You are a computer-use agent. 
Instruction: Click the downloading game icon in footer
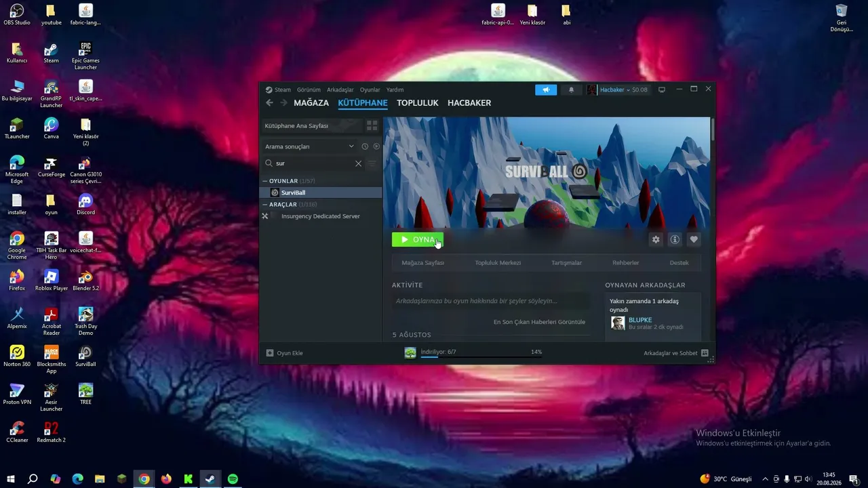tap(410, 352)
